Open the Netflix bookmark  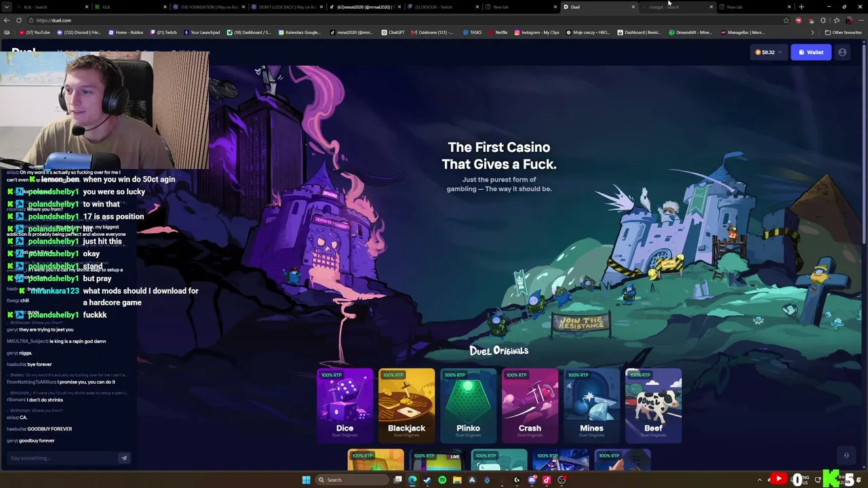tap(498, 33)
